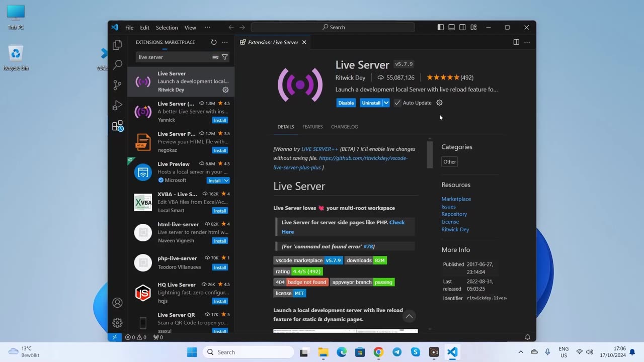Toggle secondary side bar layout button
The height and width of the screenshot is (362, 644).
(462, 27)
